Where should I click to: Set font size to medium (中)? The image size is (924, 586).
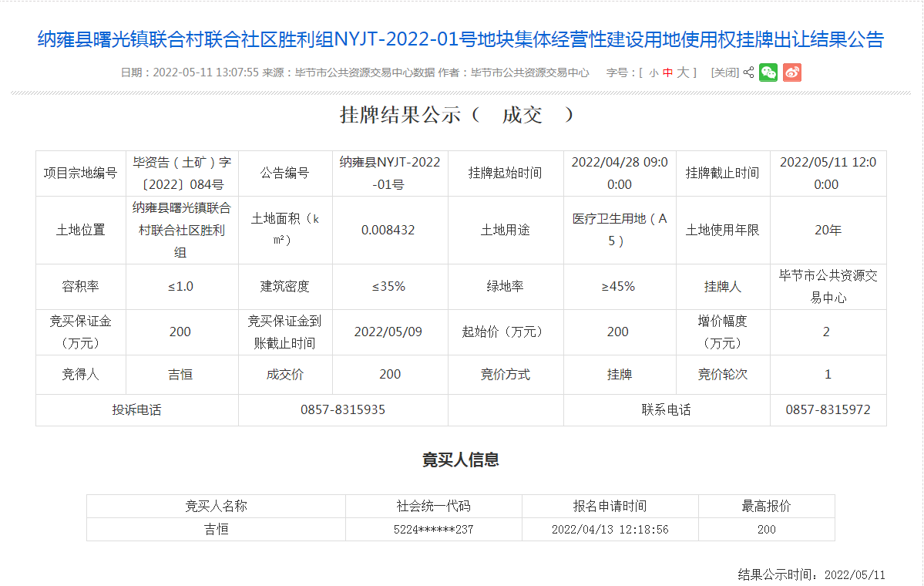pyautogui.click(x=667, y=72)
